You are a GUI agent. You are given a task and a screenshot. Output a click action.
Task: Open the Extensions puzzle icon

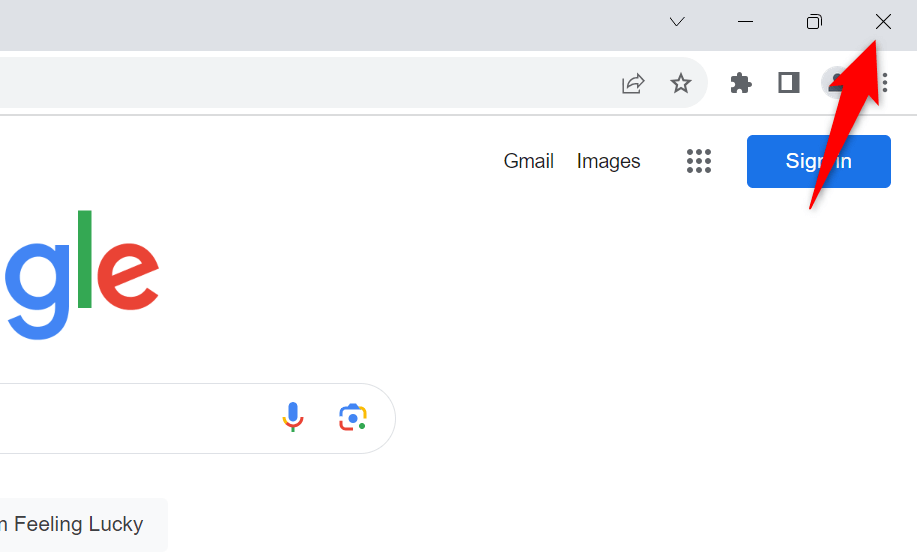741,84
